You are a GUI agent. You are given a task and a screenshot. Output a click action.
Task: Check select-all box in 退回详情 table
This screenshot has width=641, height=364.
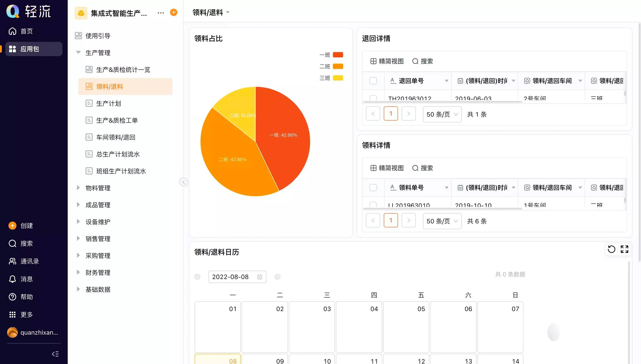pos(373,81)
